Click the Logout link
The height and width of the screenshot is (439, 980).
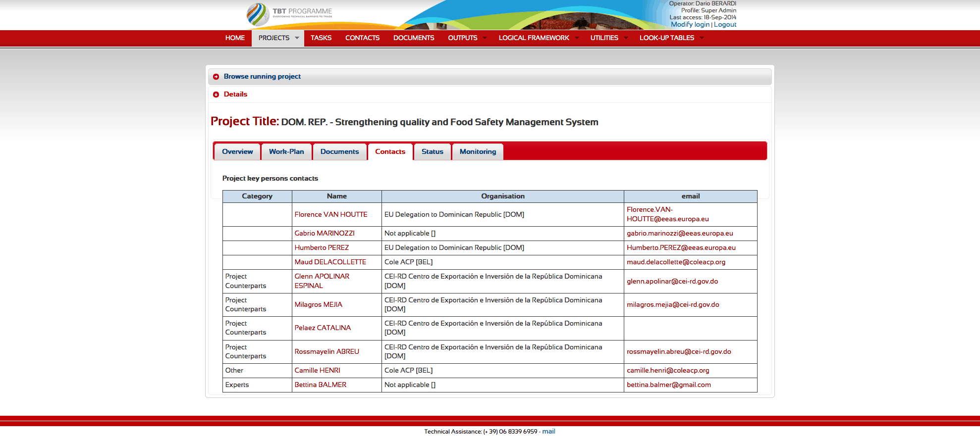pyautogui.click(x=725, y=25)
